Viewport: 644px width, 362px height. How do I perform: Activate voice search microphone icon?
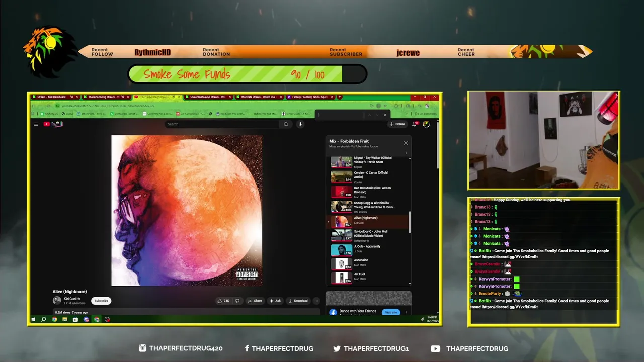pyautogui.click(x=300, y=124)
